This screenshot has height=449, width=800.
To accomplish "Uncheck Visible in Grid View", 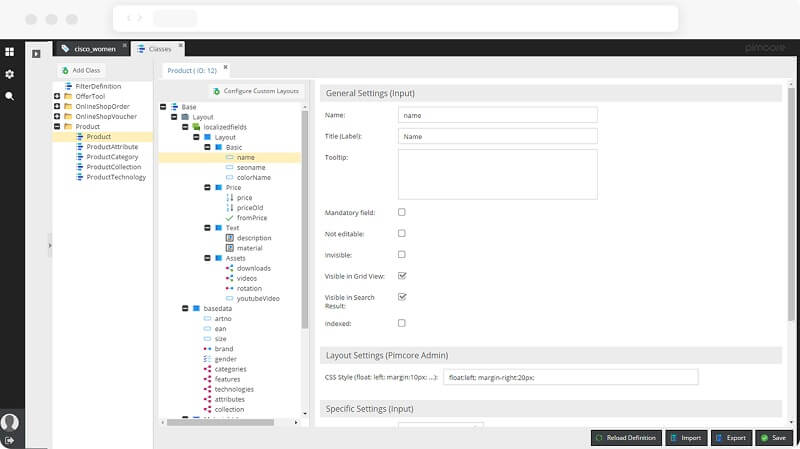I will tap(402, 276).
